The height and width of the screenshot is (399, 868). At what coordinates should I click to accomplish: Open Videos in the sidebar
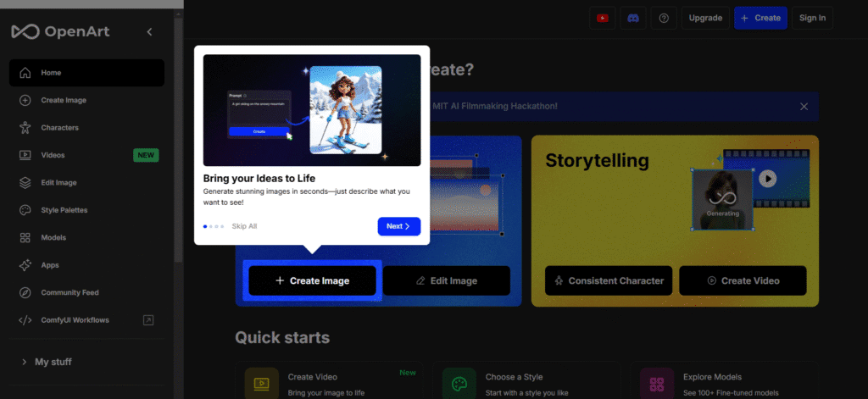click(86, 155)
